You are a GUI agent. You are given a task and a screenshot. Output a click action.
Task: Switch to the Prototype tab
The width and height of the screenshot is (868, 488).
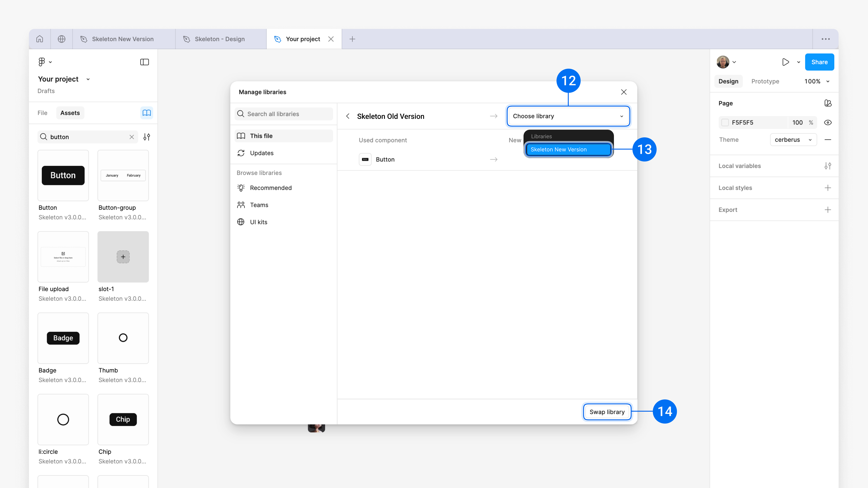[x=765, y=81]
